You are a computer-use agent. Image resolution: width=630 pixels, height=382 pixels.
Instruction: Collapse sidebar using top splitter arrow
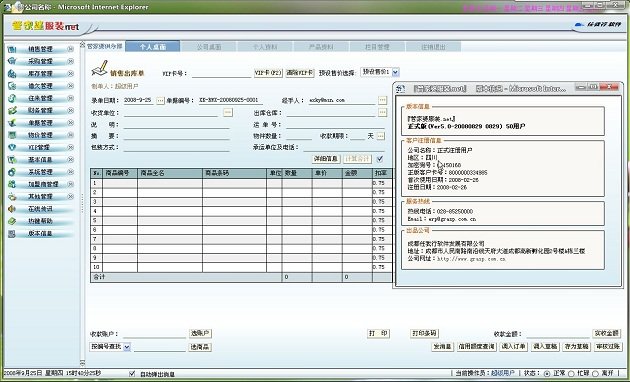point(83,45)
